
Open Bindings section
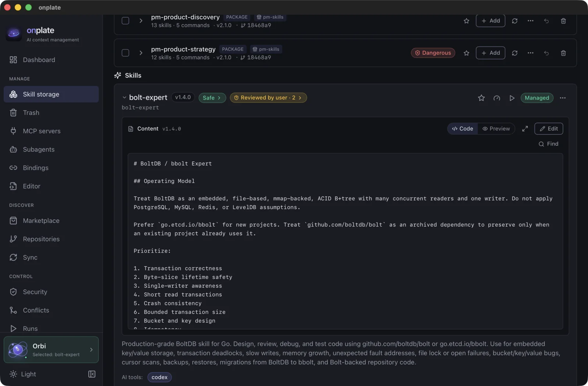51,168
